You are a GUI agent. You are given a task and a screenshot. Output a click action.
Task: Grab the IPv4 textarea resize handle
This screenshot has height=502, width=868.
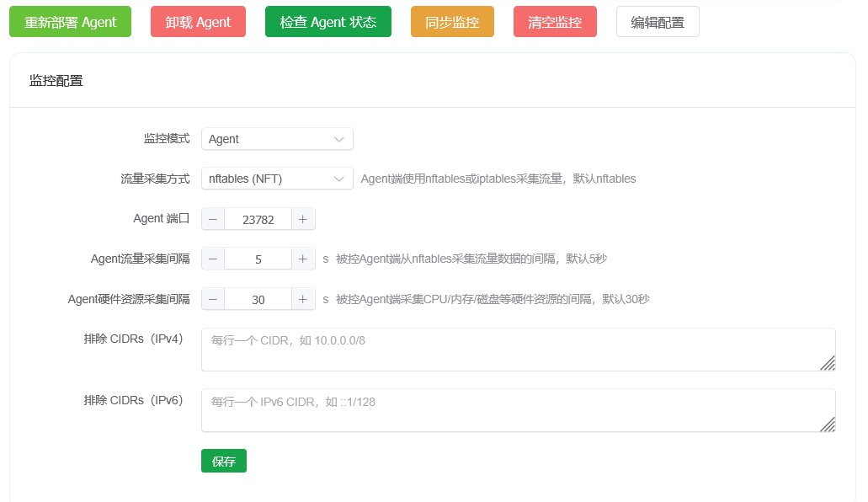[828, 364]
